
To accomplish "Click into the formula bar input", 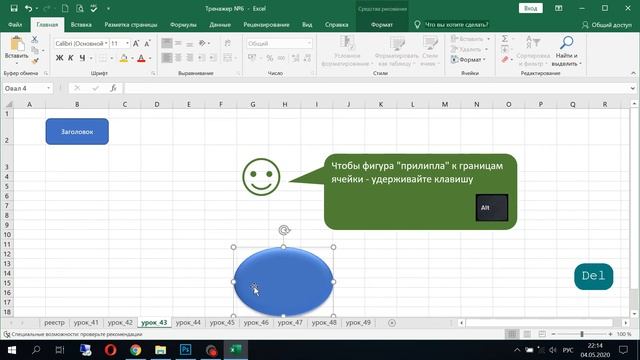I will click(x=376, y=88).
